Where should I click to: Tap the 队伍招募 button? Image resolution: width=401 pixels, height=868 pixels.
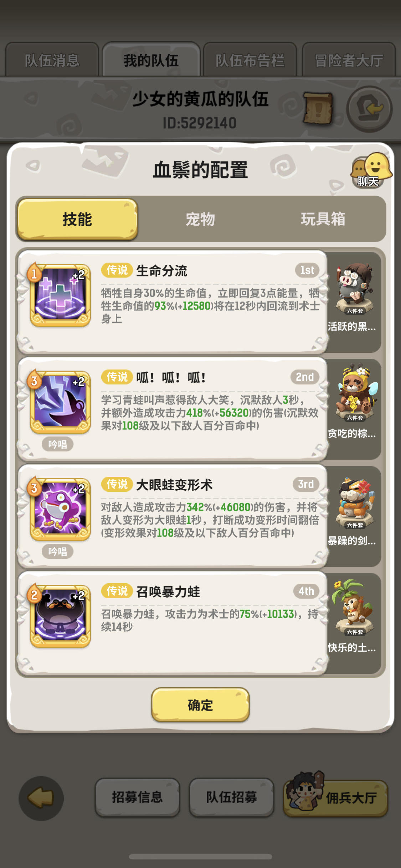click(231, 797)
